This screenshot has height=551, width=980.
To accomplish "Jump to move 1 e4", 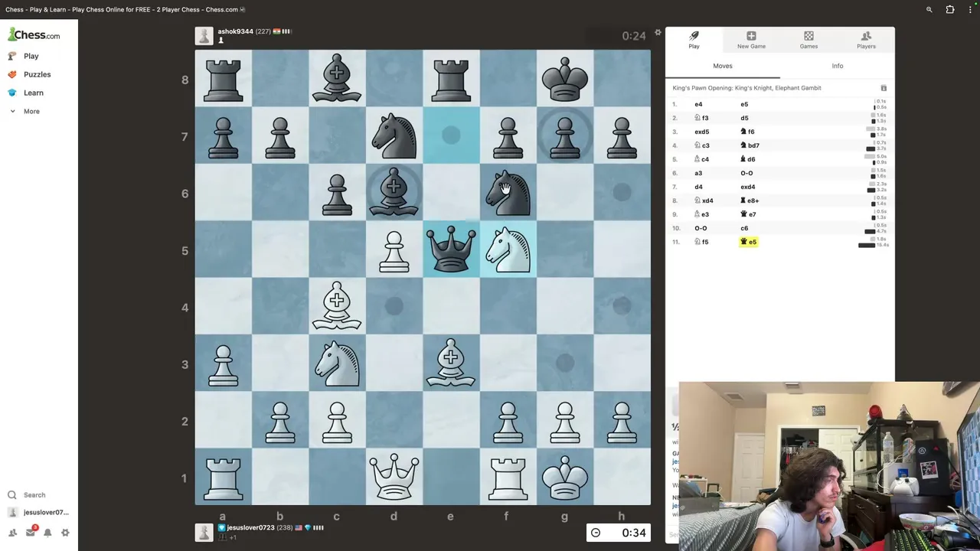I will (x=698, y=104).
